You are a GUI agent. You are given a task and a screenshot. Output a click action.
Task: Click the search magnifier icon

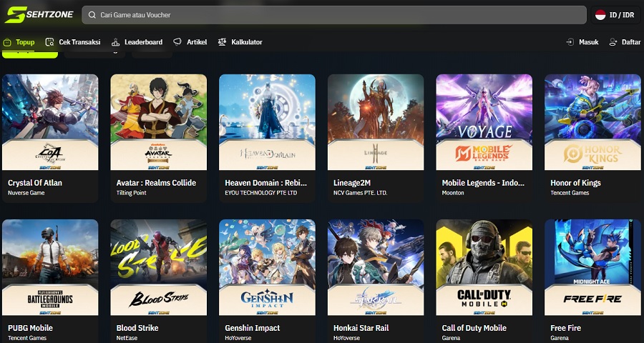tap(92, 15)
